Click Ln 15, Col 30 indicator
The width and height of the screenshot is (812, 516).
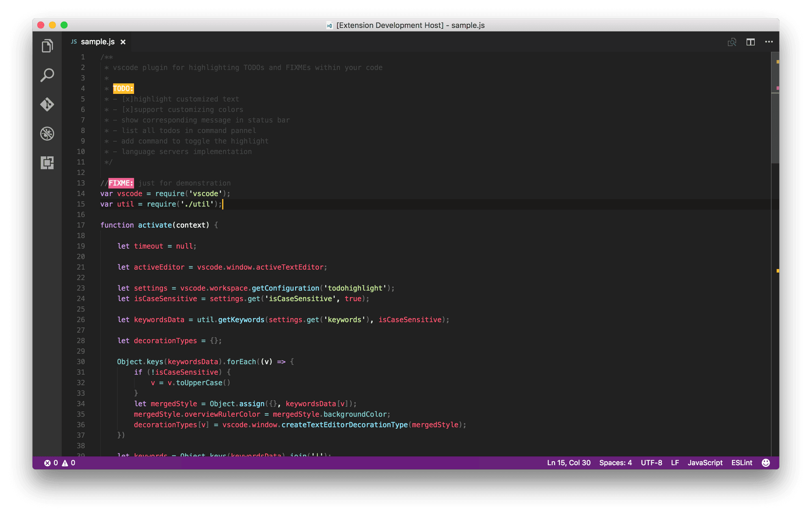pos(568,463)
